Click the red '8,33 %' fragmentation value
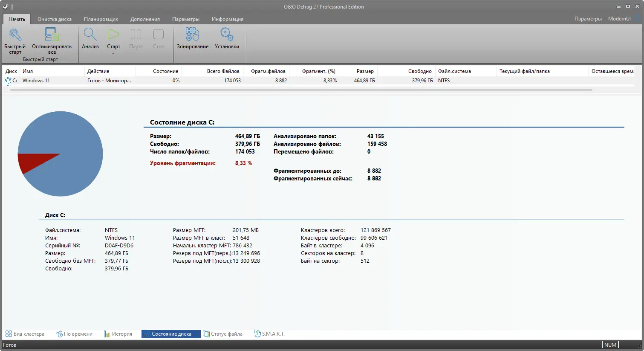The height and width of the screenshot is (351, 644). 244,163
